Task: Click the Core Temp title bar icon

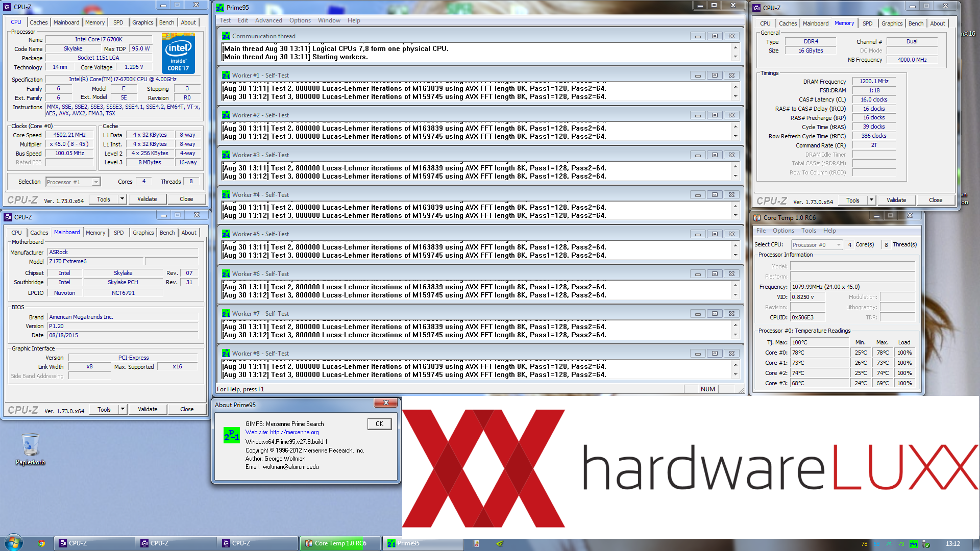Action: click(757, 217)
